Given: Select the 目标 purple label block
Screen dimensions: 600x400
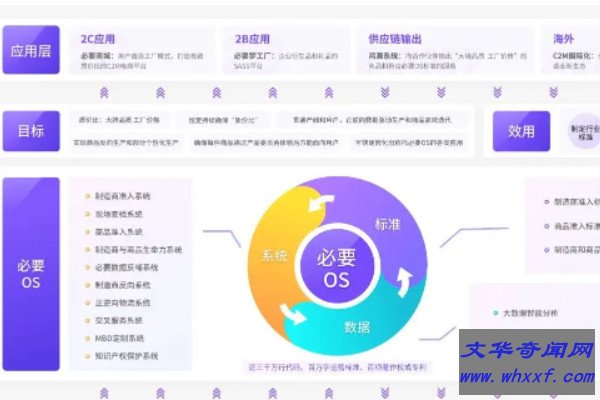Looking at the screenshot, I should pyautogui.click(x=31, y=131).
